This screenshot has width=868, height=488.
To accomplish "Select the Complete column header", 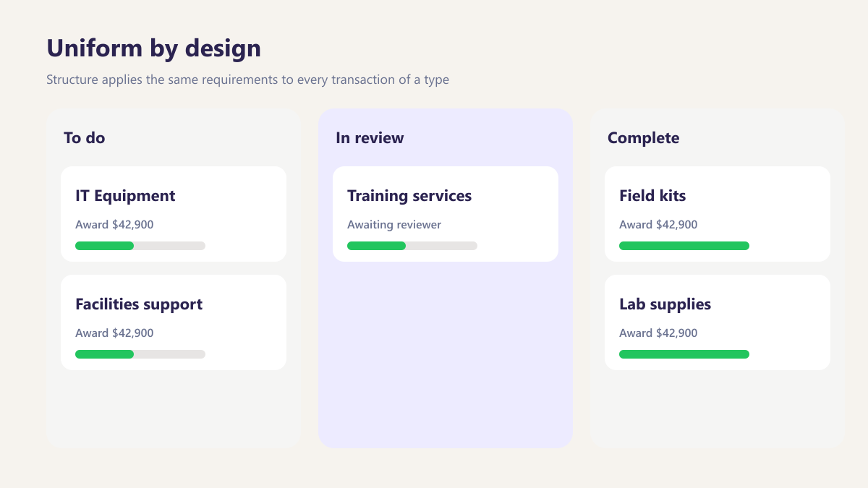I will pyautogui.click(x=643, y=137).
